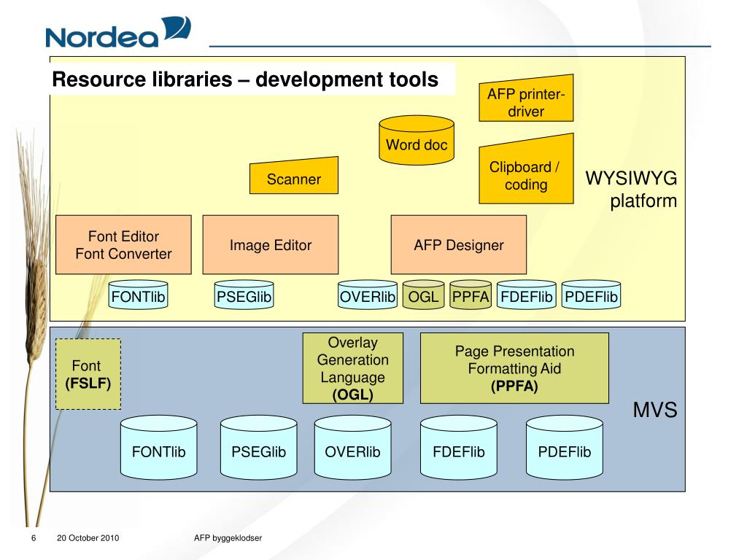The height and width of the screenshot is (560, 747).
Task: Select the small PPFA cylinder
Action: point(471,295)
